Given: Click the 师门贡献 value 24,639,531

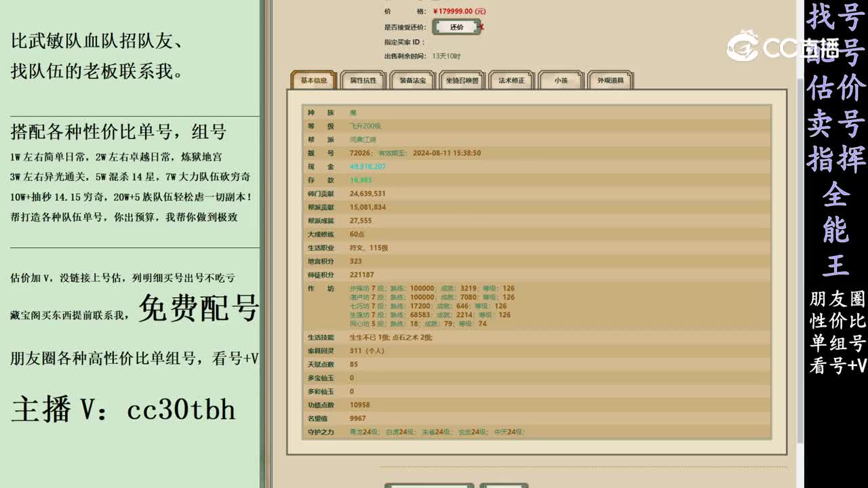Looking at the screenshot, I should pyautogui.click(x=368, y=194).
